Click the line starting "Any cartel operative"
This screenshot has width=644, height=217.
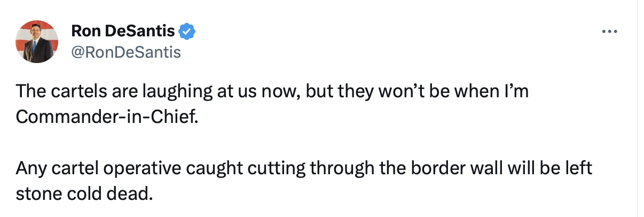(304, 168)
